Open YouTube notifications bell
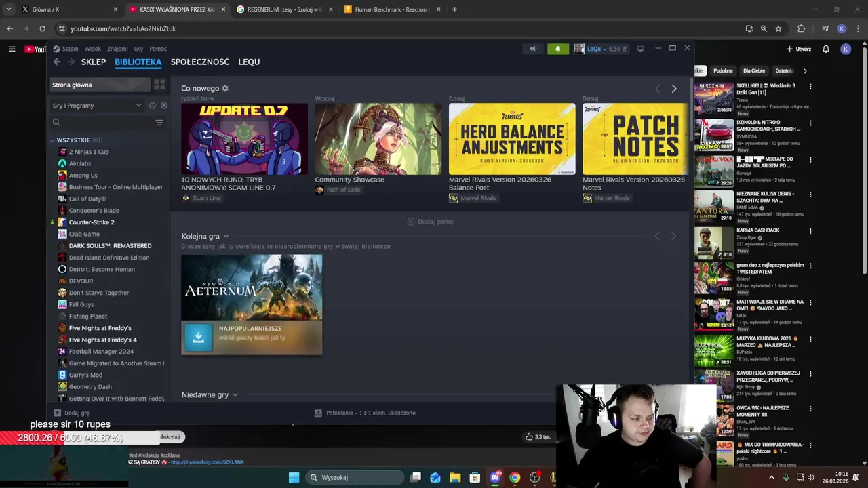The width and height of the screenshot is (868, 488). pyautogui.click(x=825, y=49)
